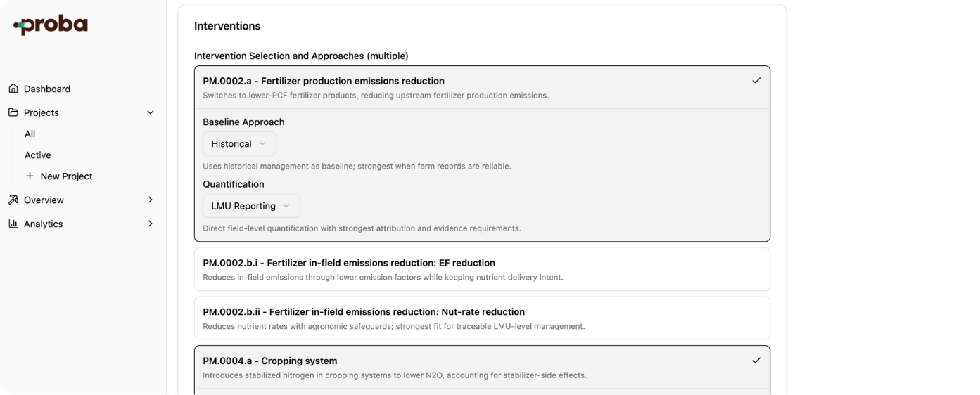Click the Projects folder icon
This screenshot has width=980, height=395.
13,112
